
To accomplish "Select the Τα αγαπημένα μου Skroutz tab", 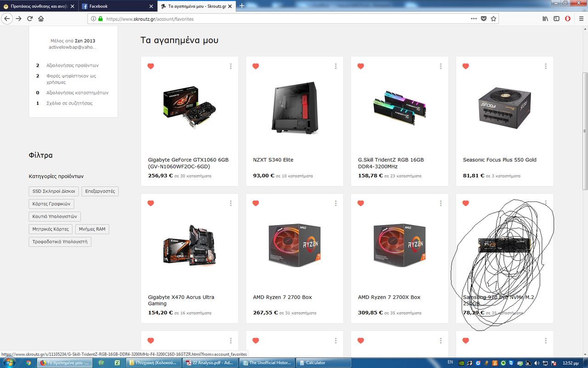I will pos(197,6).
